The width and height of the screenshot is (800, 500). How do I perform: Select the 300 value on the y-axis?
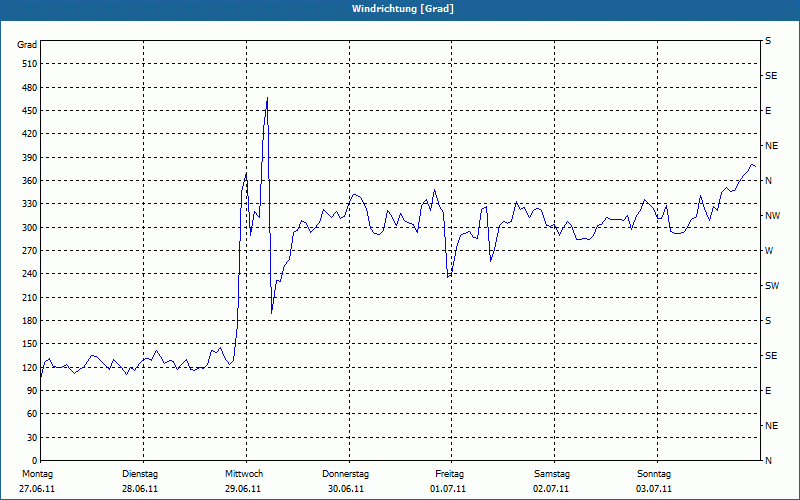click(30, 228)
